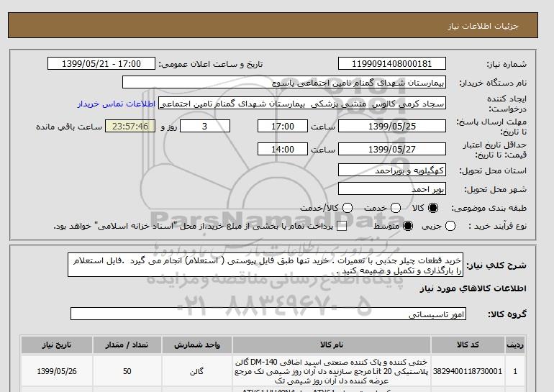Click the ردیف column header
Image resolution: width=554 pixels, height=392 pixels.
click(x=515, y=345)
